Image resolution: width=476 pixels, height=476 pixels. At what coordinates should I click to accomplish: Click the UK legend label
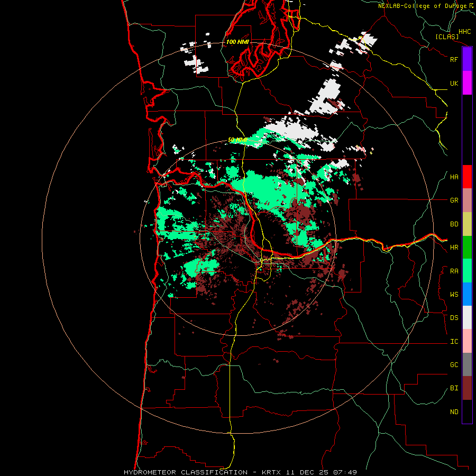coord(454,83)
